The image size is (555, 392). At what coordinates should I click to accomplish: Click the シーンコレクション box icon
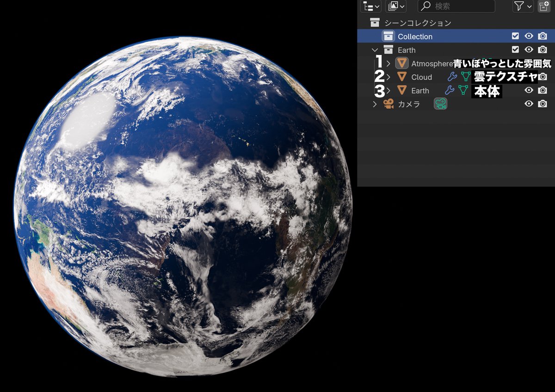(375, 22)
